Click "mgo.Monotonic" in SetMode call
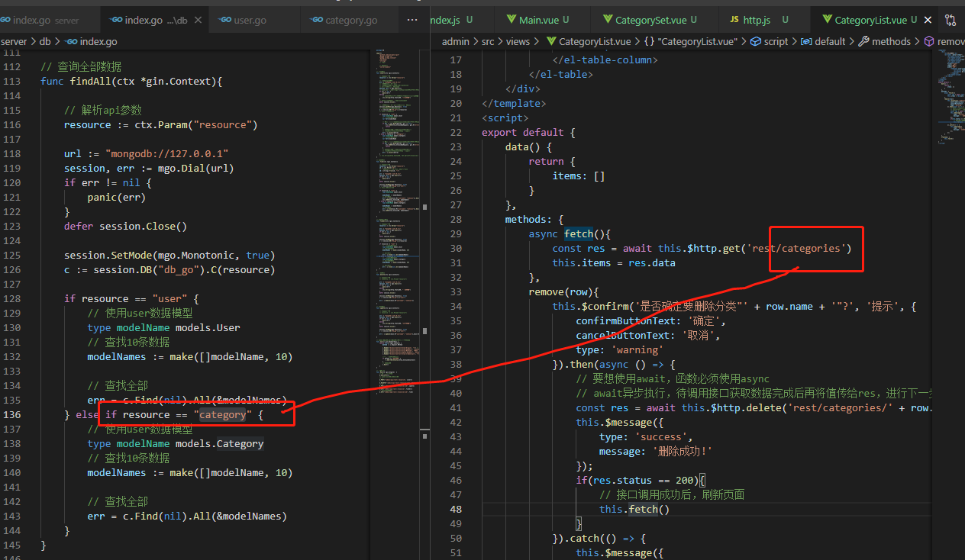The width and height of the screenshot is (965, 560). (198, 255)
